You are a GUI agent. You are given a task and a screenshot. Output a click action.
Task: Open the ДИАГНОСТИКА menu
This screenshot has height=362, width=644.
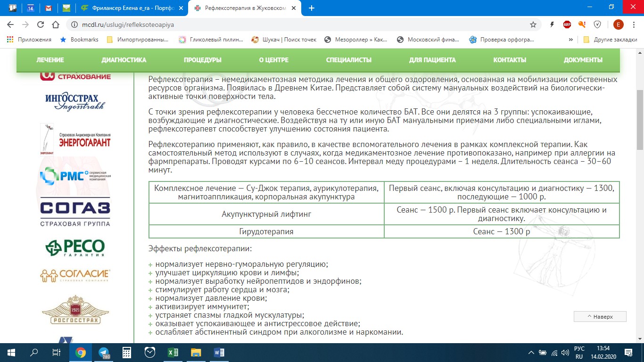point(124,60)
